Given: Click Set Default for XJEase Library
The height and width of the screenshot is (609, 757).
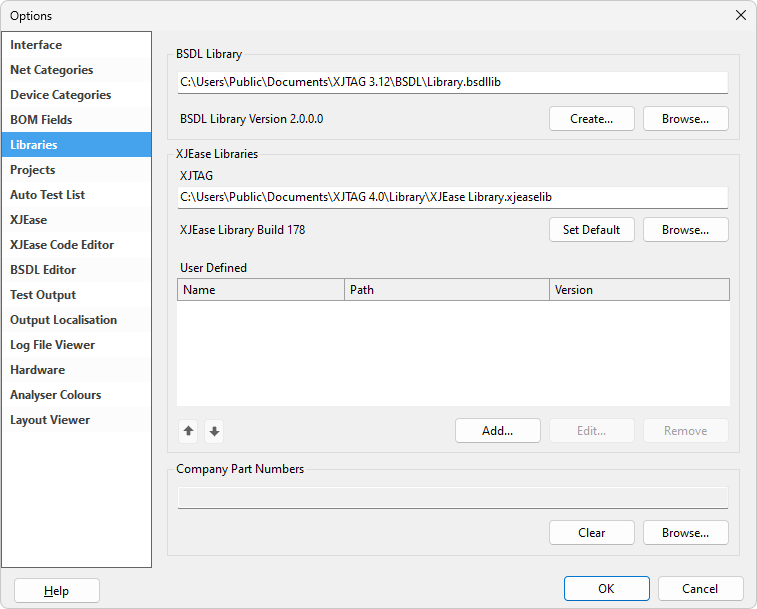Looking at the screenshot, I should pyautogui.click(x=591, y=230).
